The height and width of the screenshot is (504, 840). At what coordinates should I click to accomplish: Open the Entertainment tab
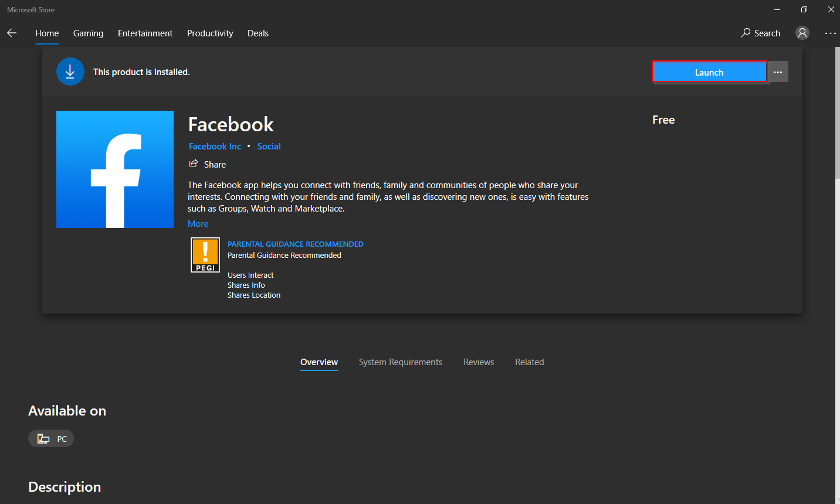click(x=145, y=33)
